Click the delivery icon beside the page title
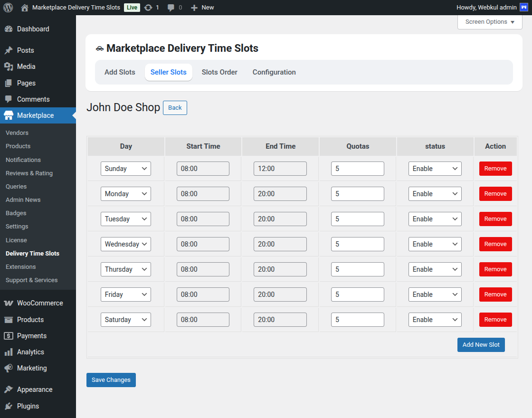Screen dimensions: 532x418 [x=99, y=48]
